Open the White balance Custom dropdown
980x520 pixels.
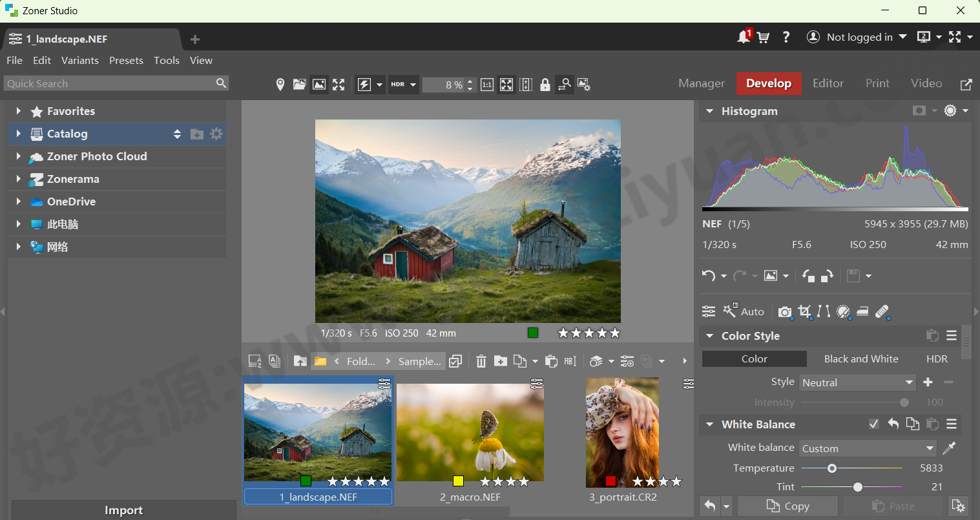868,448
